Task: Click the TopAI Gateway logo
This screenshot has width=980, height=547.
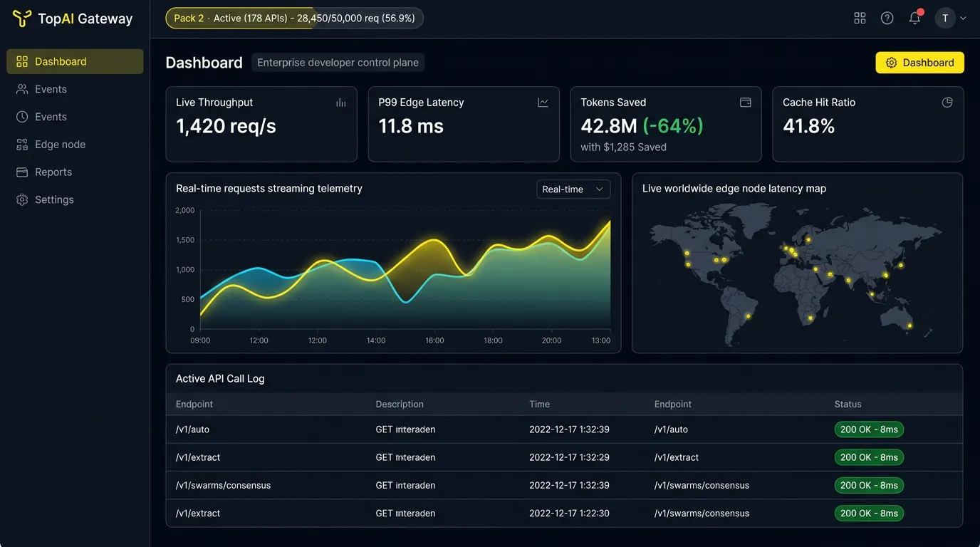Action: click(73, 19)
